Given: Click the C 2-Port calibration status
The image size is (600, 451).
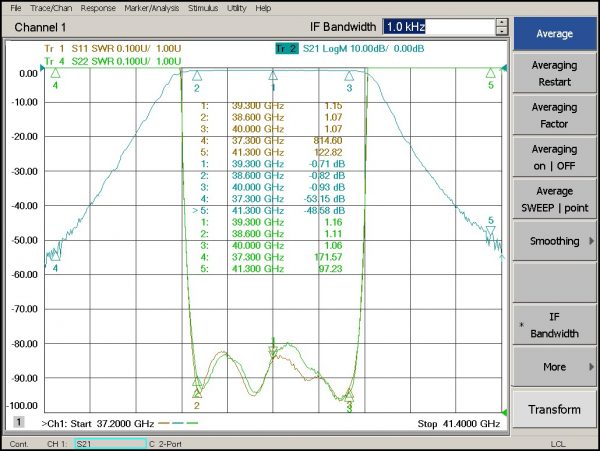Looking at the screenshot, I should [165, 444].
